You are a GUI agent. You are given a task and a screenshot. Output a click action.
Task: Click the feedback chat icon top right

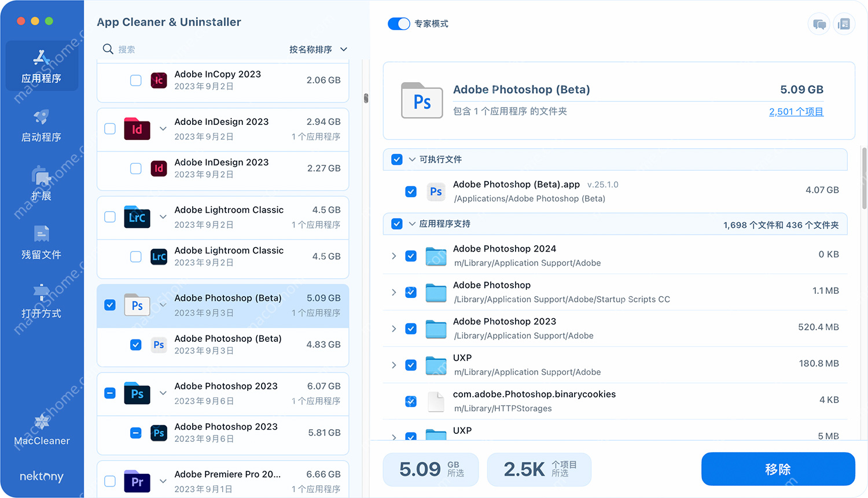818,24
